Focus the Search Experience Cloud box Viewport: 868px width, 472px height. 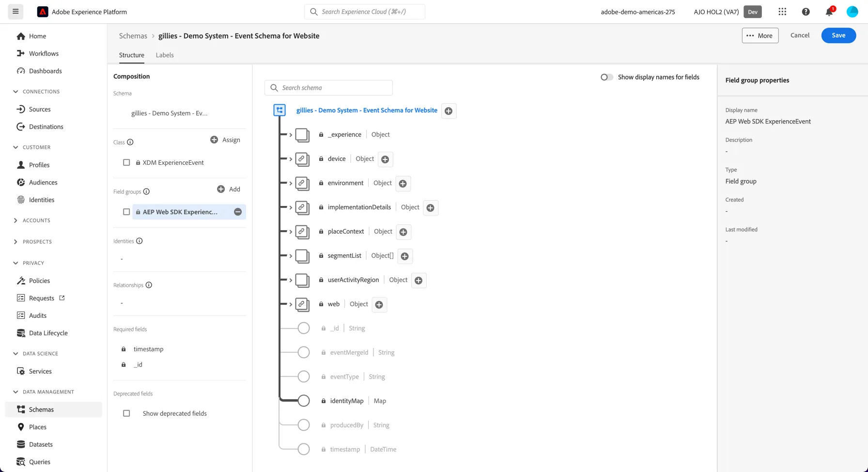tap(365, 12)
